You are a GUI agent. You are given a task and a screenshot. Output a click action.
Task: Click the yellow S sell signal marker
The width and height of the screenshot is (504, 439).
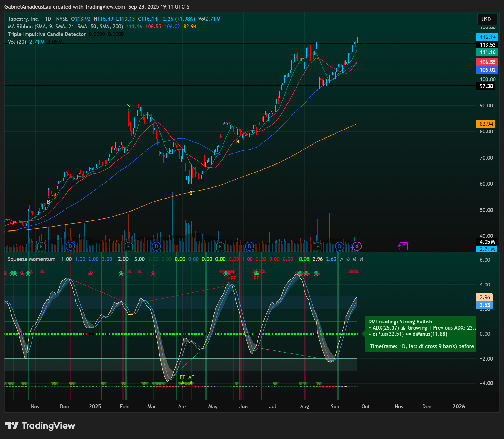pos(129,106)
